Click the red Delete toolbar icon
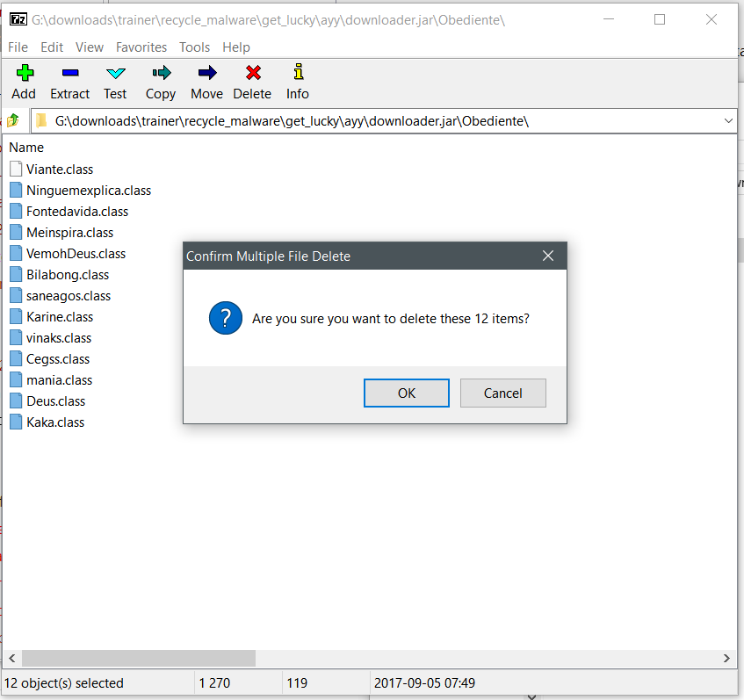744x700 pixels. pyautogui.click(x=252, y=74)
